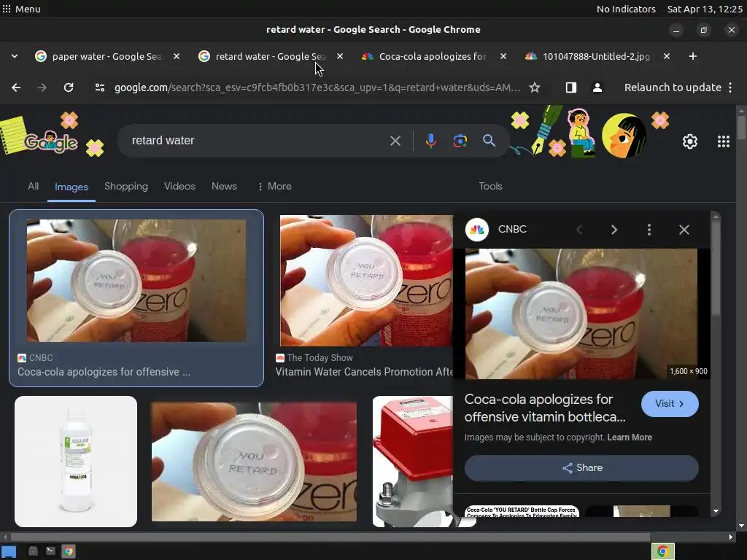Select the Shopping results tab

pos(126,186)
